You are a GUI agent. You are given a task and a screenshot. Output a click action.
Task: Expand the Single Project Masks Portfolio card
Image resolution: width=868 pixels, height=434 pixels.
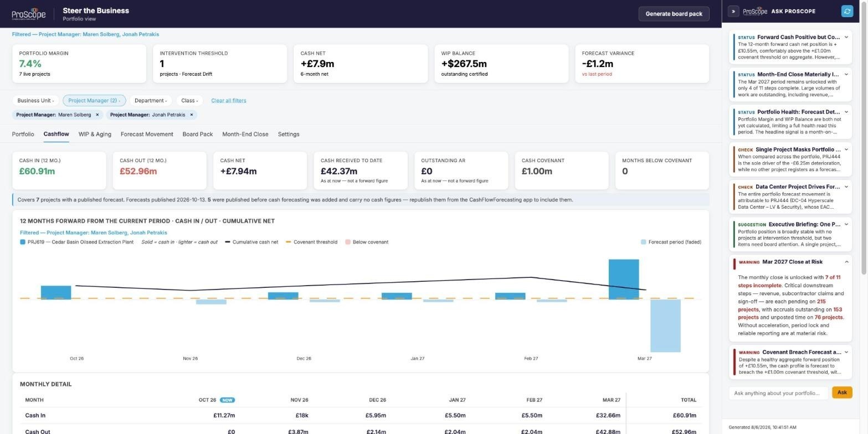pyautogui.click(x=846, y=149)
